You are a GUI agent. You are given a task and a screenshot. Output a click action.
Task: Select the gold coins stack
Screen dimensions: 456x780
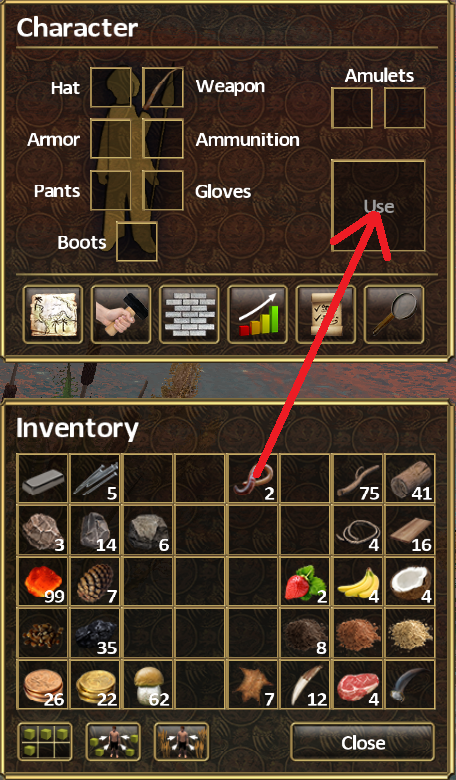[x=95, y=685]
